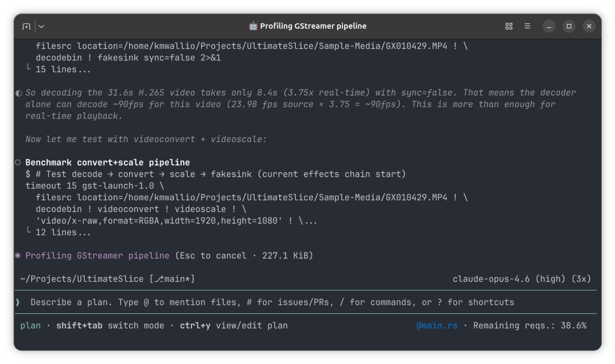The height and width of the screenshot is (364, 615).
Task: Click the robot icon in the title
Action: pyautogui.click(x=253, y=26)
